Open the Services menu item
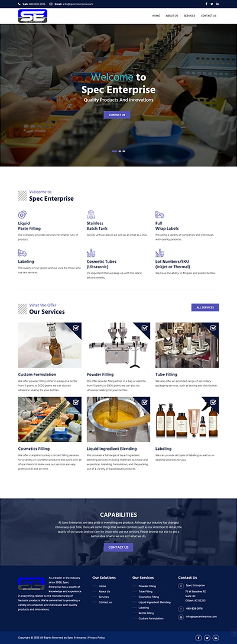 pyautogui.click(x=190, y=15)
